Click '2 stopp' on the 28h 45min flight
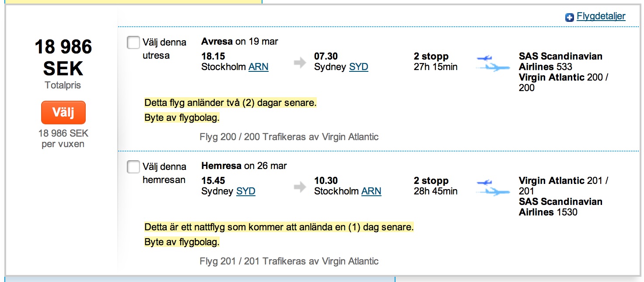Screen dimensions: 644x282 pos(431,181)
